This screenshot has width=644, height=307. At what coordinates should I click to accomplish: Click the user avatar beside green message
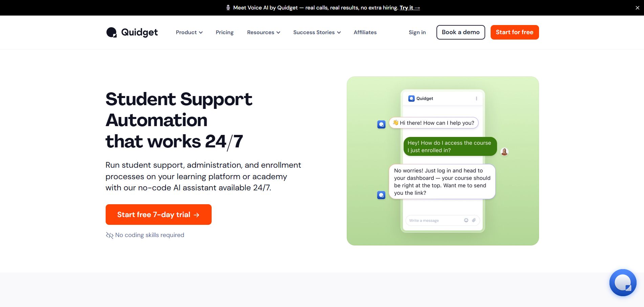point(504,152)
